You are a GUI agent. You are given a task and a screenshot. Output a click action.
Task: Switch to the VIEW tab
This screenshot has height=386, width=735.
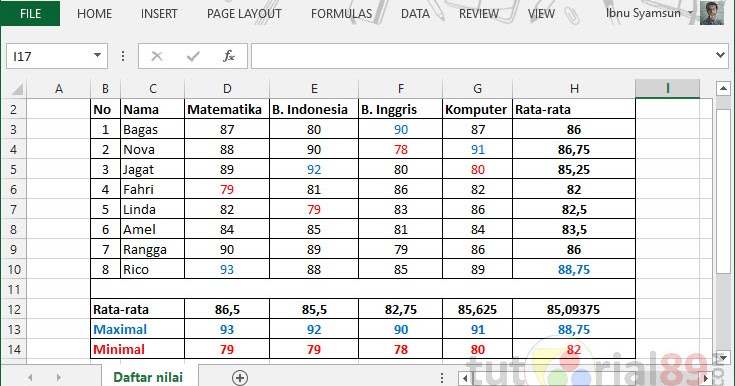click(541, 14)
